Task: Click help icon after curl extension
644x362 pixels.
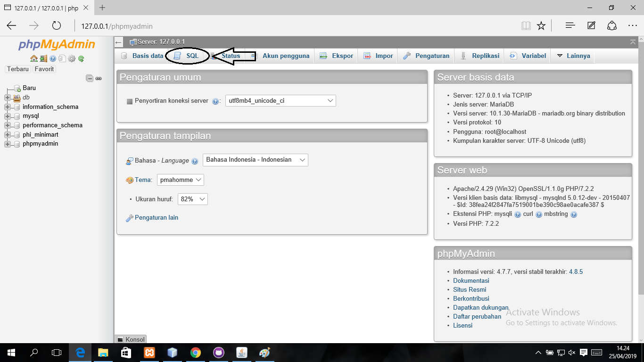Action: click(539, 214)
